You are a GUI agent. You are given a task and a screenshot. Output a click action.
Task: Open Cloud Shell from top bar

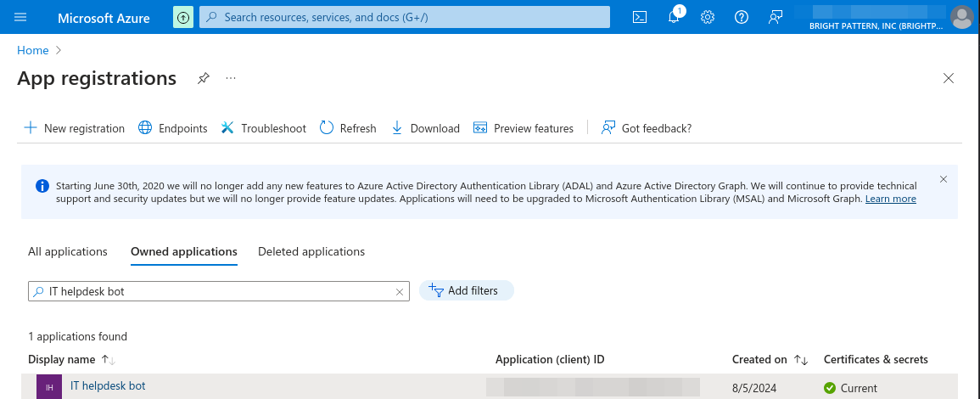tap(640, 17)
